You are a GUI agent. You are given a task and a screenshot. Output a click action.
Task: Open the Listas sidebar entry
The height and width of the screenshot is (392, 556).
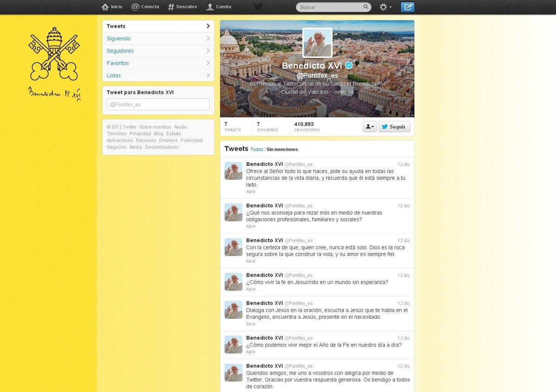114,76
